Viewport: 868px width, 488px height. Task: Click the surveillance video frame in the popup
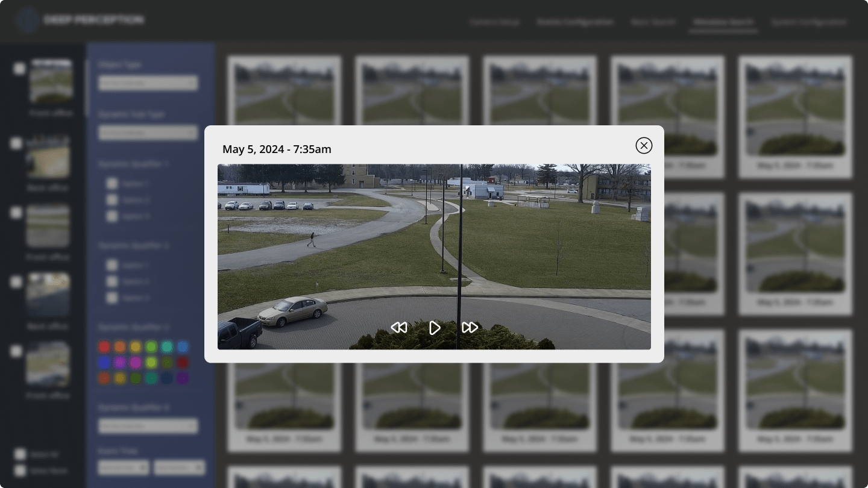pyautogui.click(x=434, y=257)
